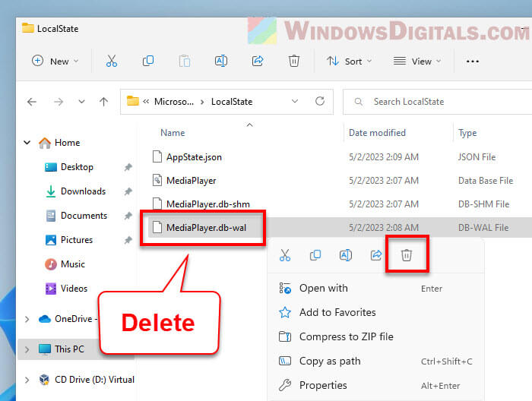The height and width of the screenshot is (401, 532).
Task: Select the MediaPlayer.db-wal file name
Action: pos(206,228)
